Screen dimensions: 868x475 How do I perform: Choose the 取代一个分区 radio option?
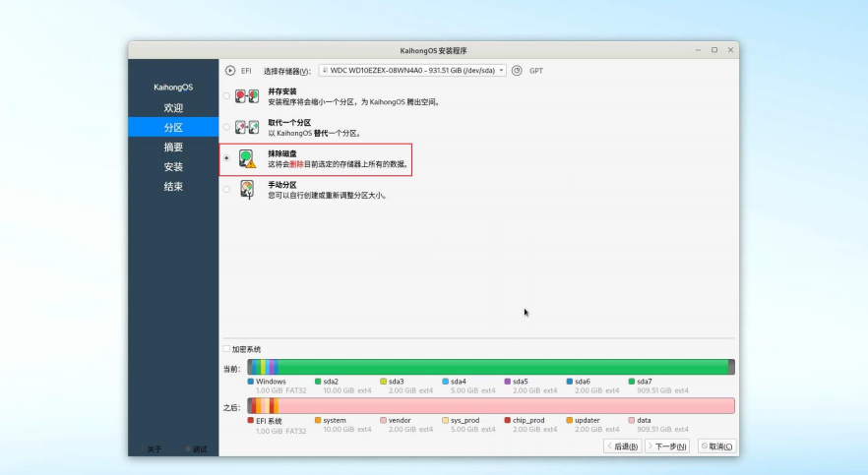click(227, 128)
